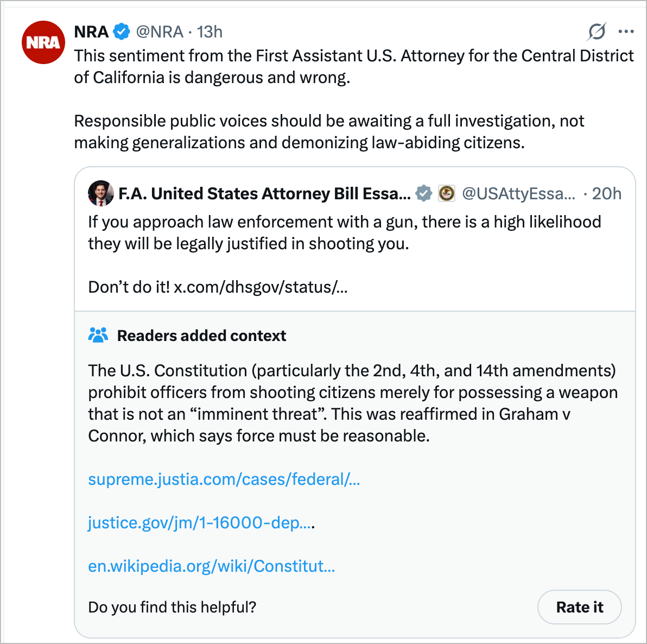647x644 pixels.
Task: Open the three-dot more options menu
Action: (626, 32)
